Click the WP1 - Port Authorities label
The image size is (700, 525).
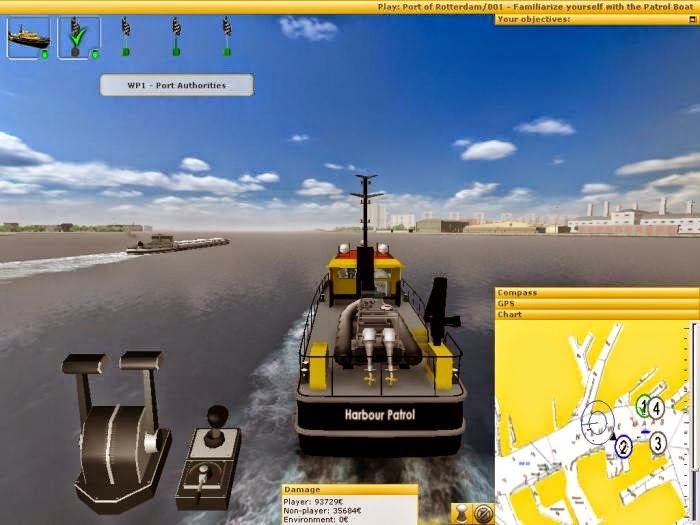176,85
